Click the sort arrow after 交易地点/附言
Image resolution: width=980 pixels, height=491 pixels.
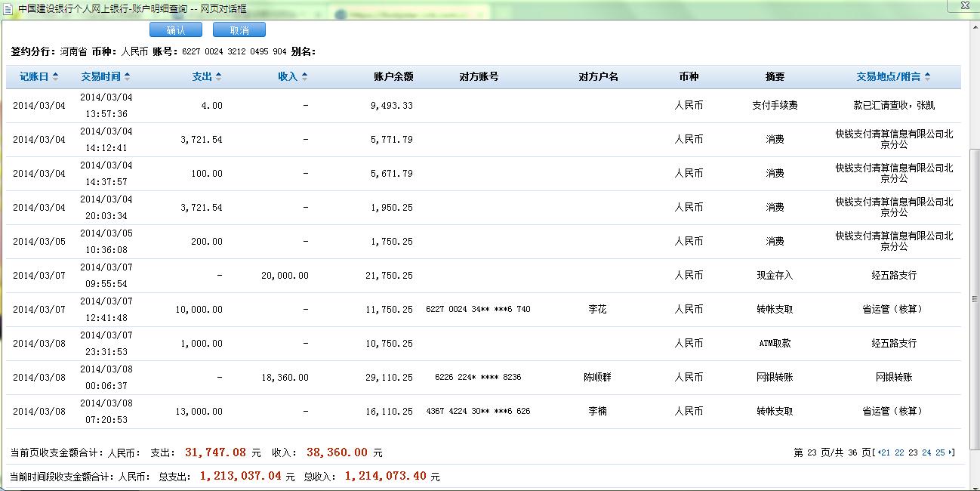927,76
